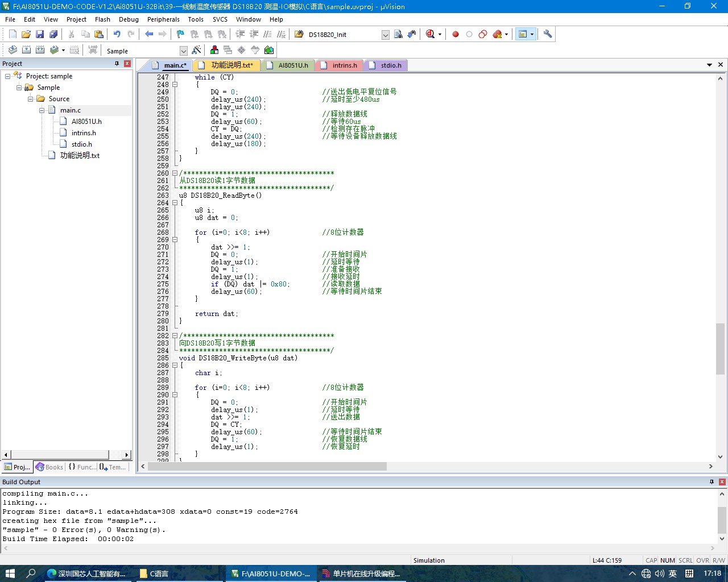This screenshot has width=728, height=582.
Task: Open the Functions tab in project panel
Action: (81, 467)
